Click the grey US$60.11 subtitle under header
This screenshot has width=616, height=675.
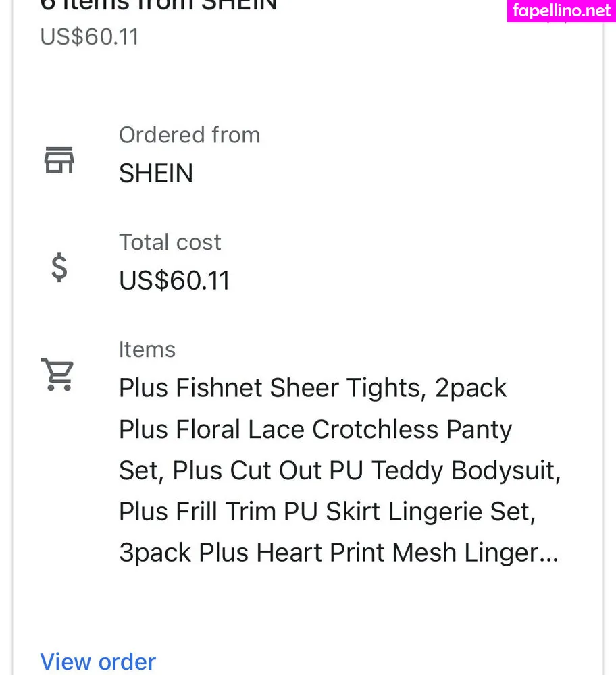(x=89, y=36)
